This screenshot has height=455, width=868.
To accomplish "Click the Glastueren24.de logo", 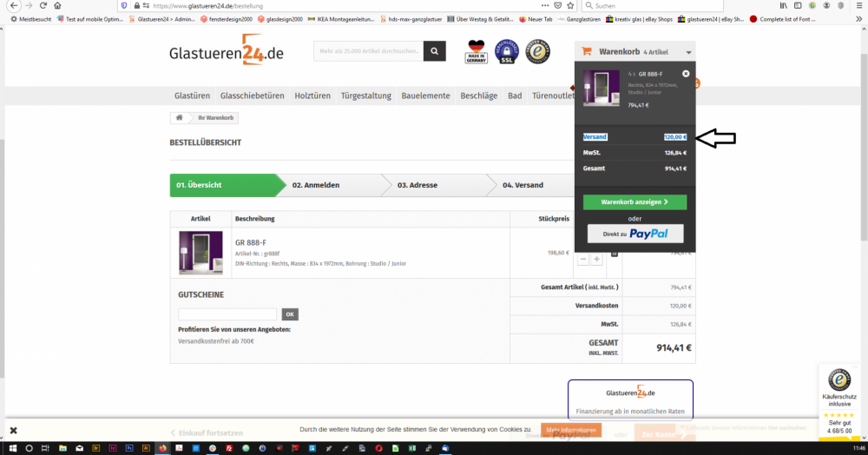I will point(227,50).
